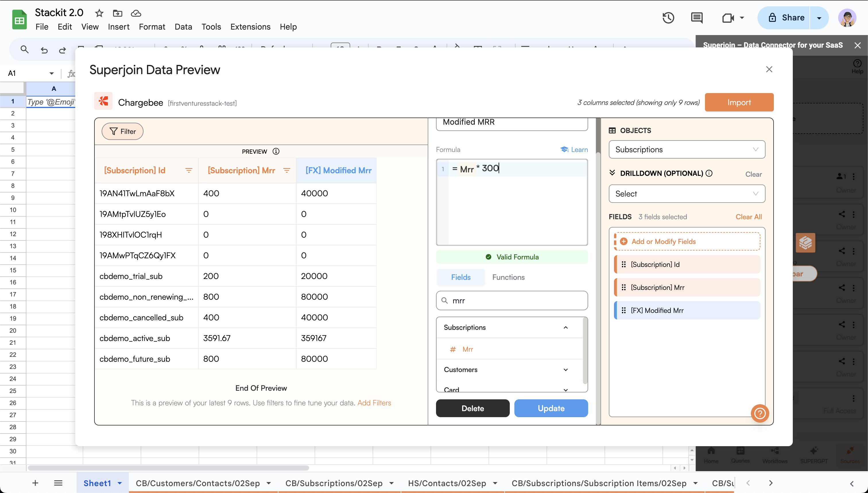Open the Subscriptions objects dropdown

pyautogui.click(x=687, y=149)
